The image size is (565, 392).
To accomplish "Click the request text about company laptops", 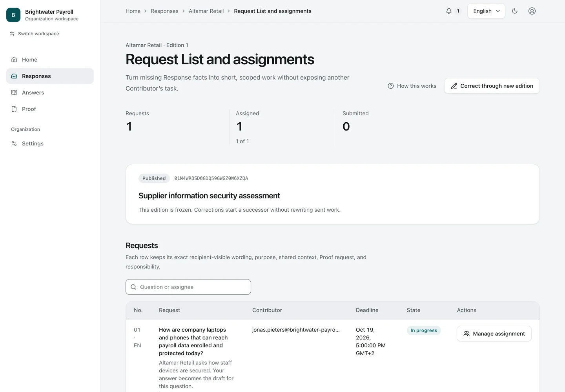I will [x=193, y=341].
